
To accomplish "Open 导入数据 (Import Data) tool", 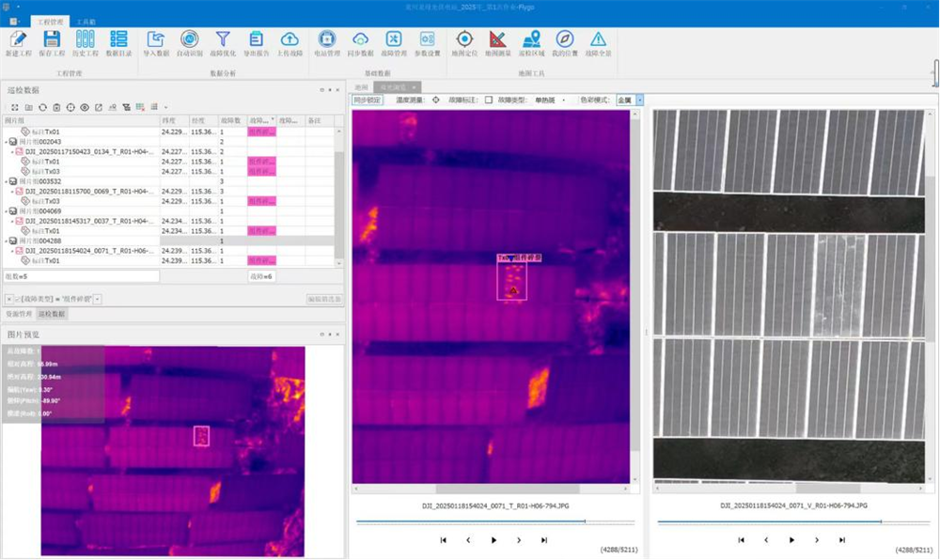I will coord(156,39).
